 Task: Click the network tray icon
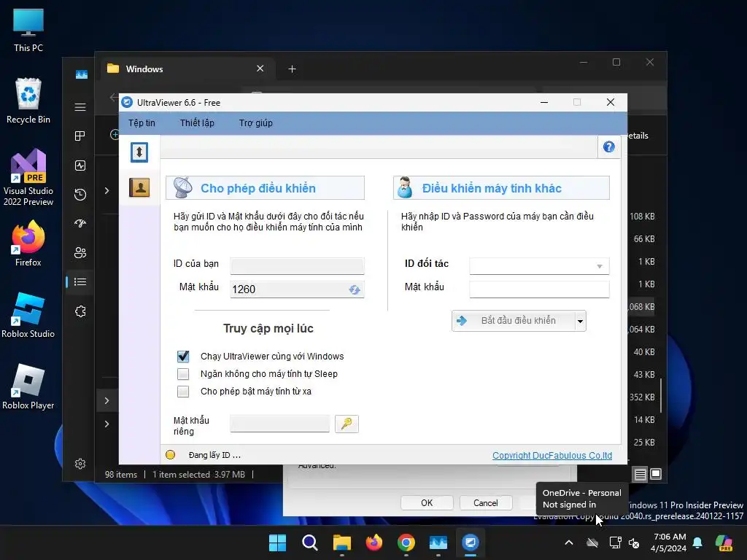point(616,542)
